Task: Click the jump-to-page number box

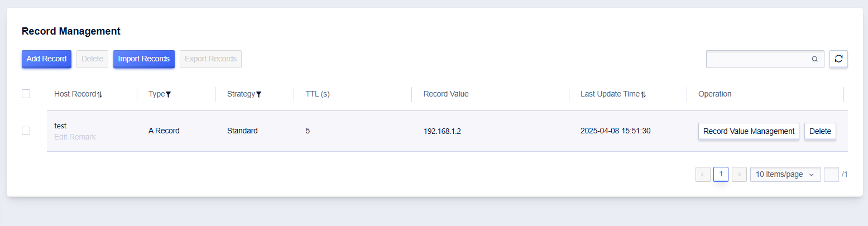Action: click(x=831, y=174)
